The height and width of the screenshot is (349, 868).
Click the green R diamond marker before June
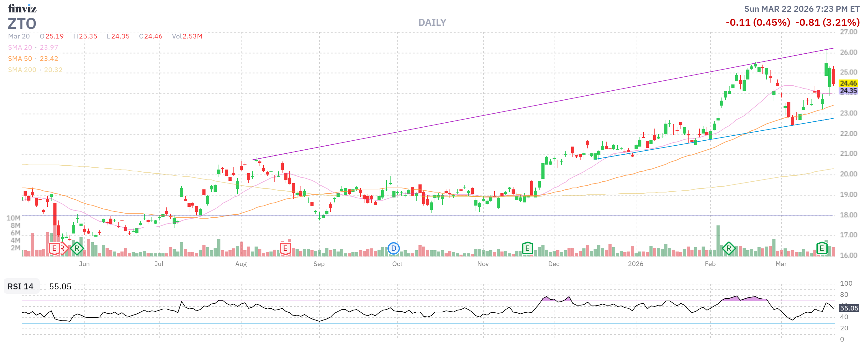tap(77, 249)
